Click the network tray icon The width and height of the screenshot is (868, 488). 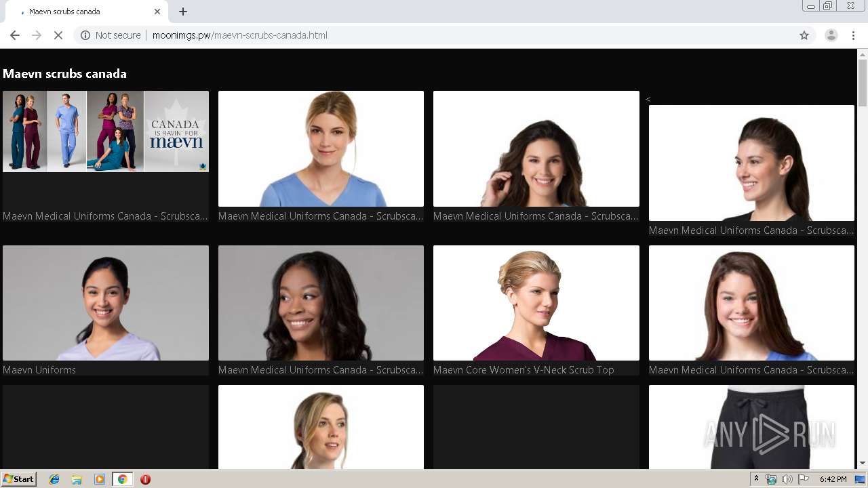pos(771,479)
